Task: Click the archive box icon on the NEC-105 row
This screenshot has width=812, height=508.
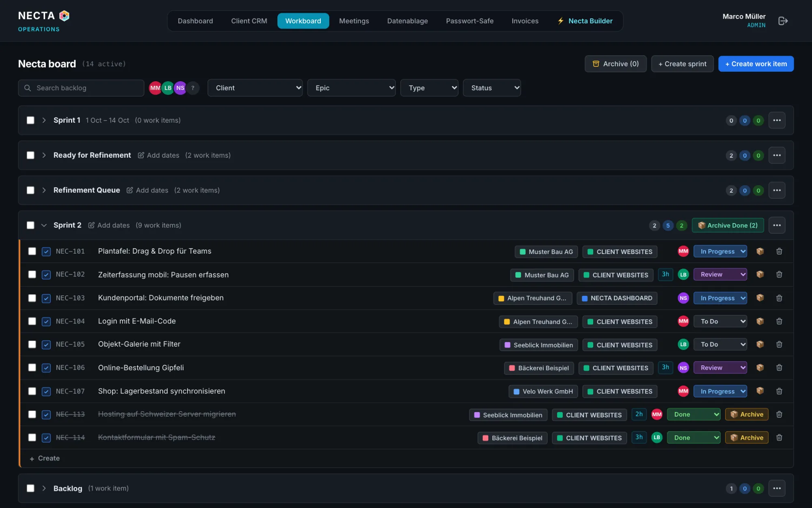Action: (760, 344)
